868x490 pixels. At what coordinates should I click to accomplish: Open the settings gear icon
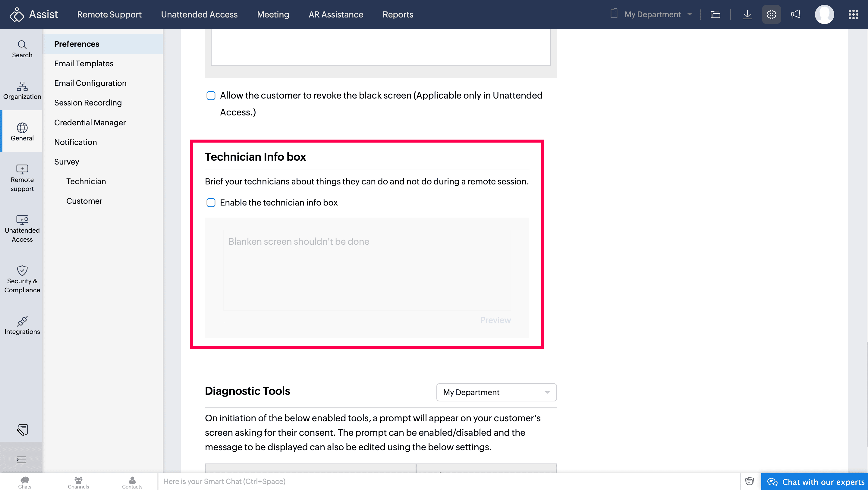tap(771, 14)
